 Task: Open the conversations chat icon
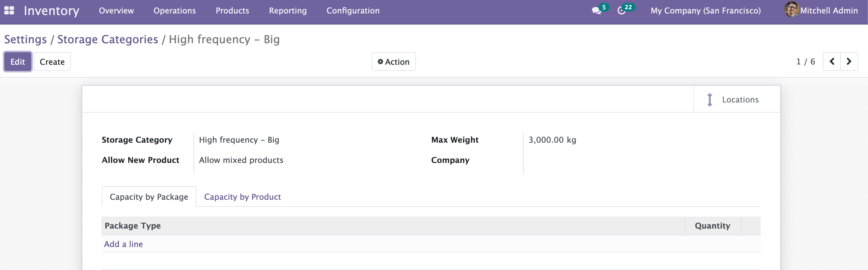(x=597, y=11)
